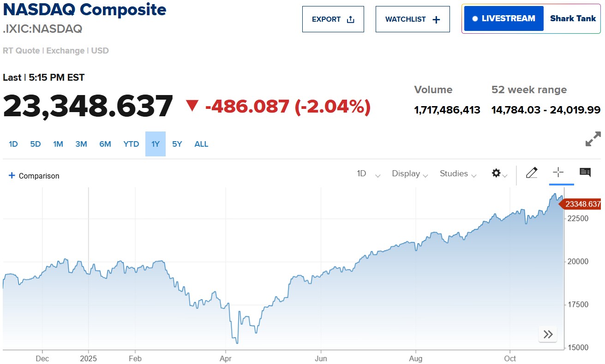Switch chart to 5Y range
Screen dimensions: 605x364
177,144
